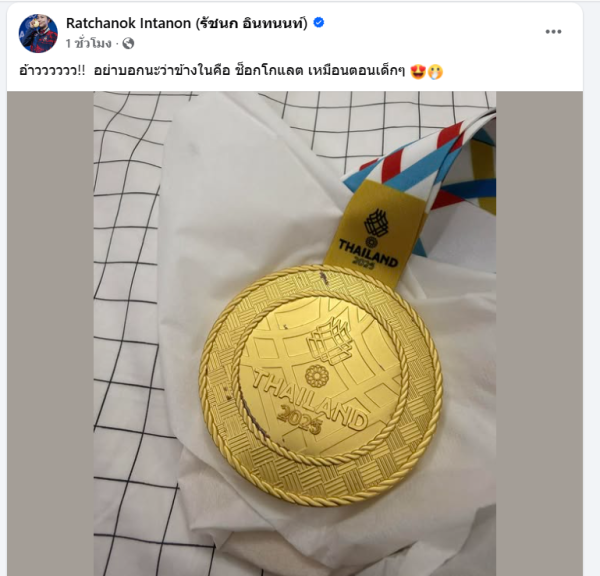Click the heart-eyes emoji in the caption

click(417, 72)
